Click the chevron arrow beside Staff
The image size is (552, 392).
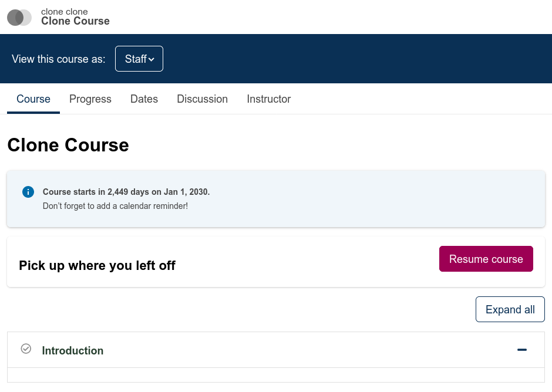tap(152, 59)
